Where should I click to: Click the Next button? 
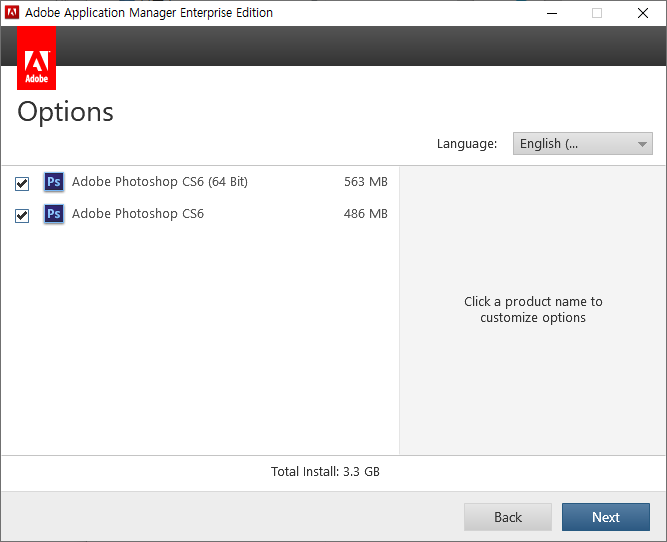[606, 517]
